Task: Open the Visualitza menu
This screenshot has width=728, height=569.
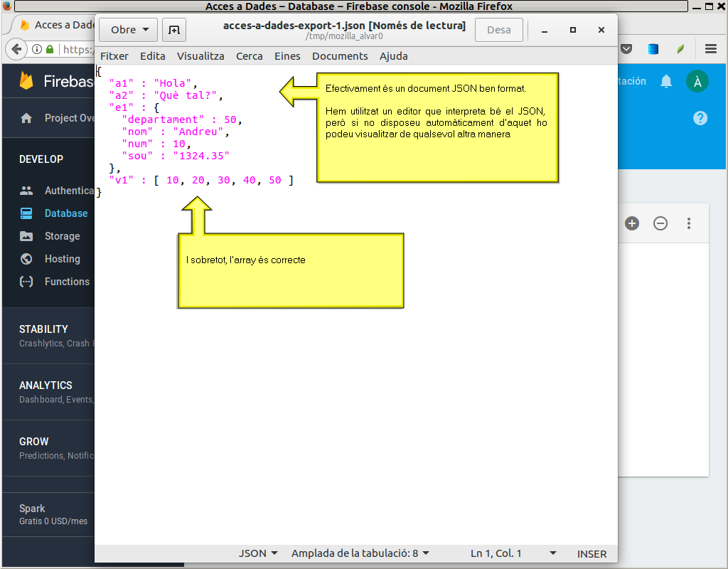Action: [x=200, y=56]
